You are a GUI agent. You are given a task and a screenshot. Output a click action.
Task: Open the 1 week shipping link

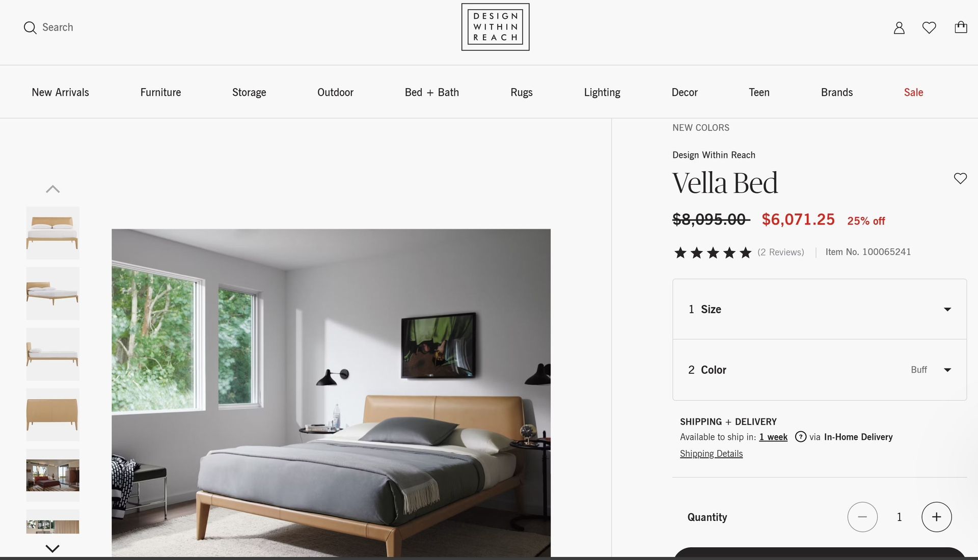tap(773, 437)
